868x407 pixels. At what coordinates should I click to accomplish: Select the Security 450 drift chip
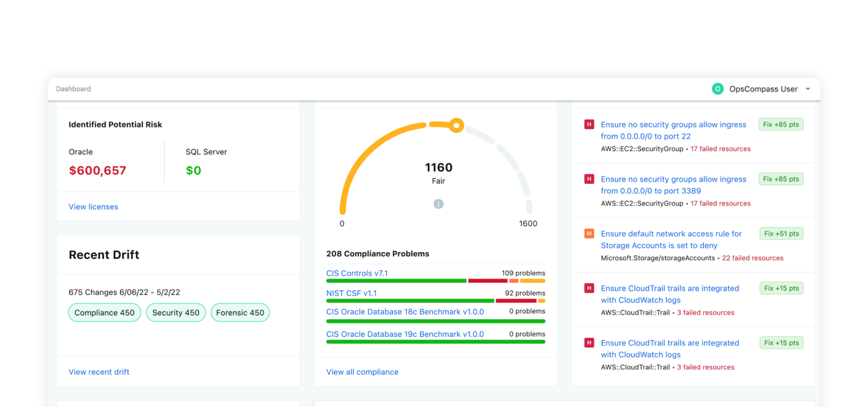[x=176, y=313]
